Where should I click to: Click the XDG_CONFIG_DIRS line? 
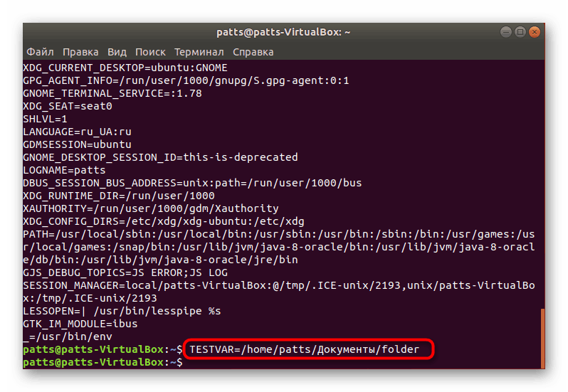[164, 221]
